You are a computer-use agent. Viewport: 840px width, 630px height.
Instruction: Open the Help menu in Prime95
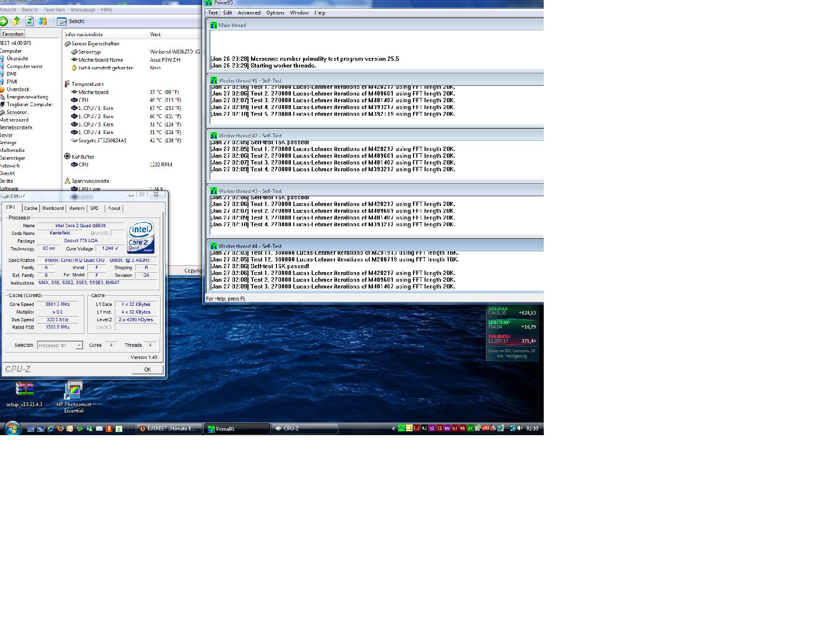320,13
